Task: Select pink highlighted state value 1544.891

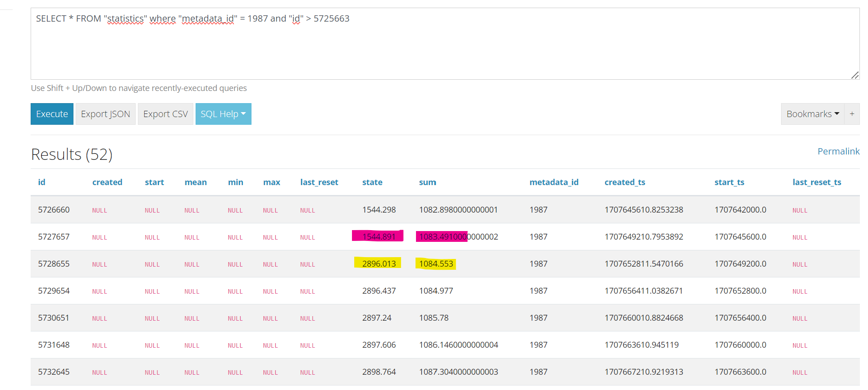Action: [379, 237]
